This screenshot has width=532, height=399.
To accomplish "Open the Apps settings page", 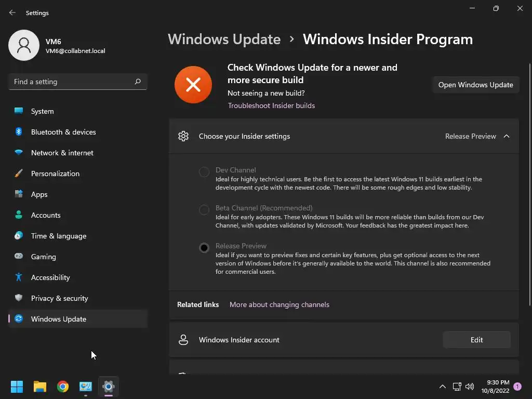I will click(x=78, y=194).
